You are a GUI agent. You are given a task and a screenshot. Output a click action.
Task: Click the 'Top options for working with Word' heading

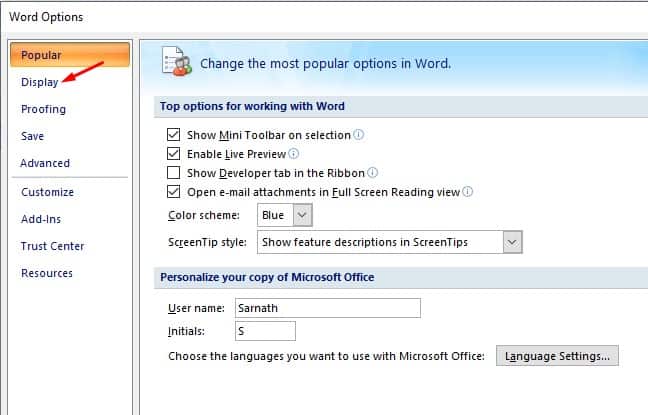pos(252,106)
